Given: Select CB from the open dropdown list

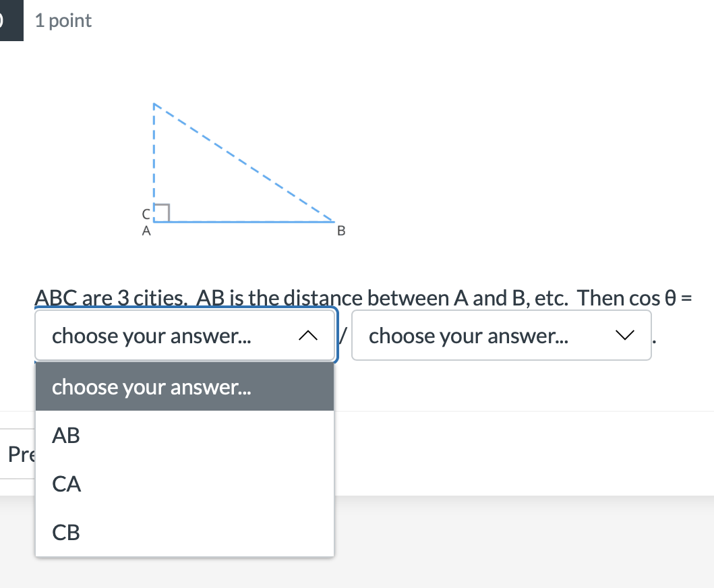Looking at the screenshot, I should click(x=65, y=532).
